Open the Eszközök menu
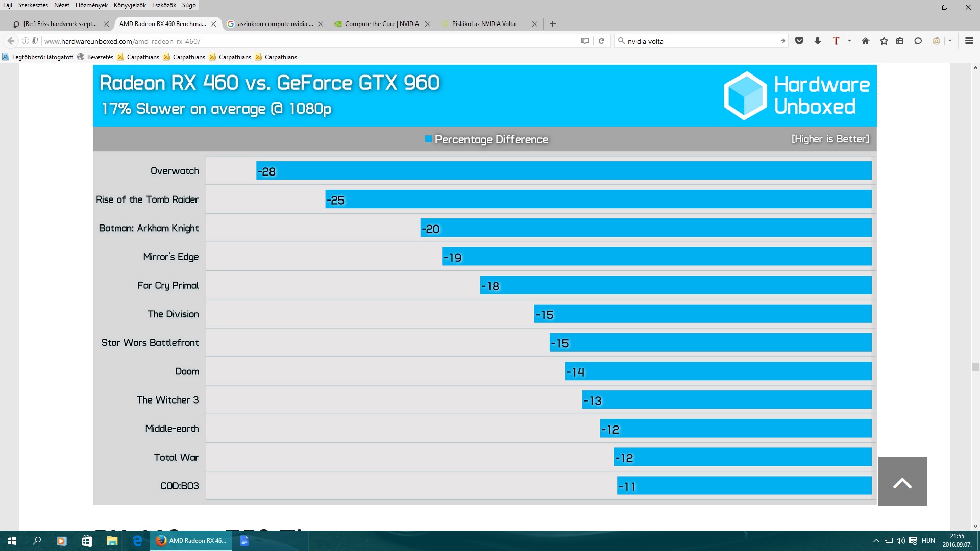 164,5
